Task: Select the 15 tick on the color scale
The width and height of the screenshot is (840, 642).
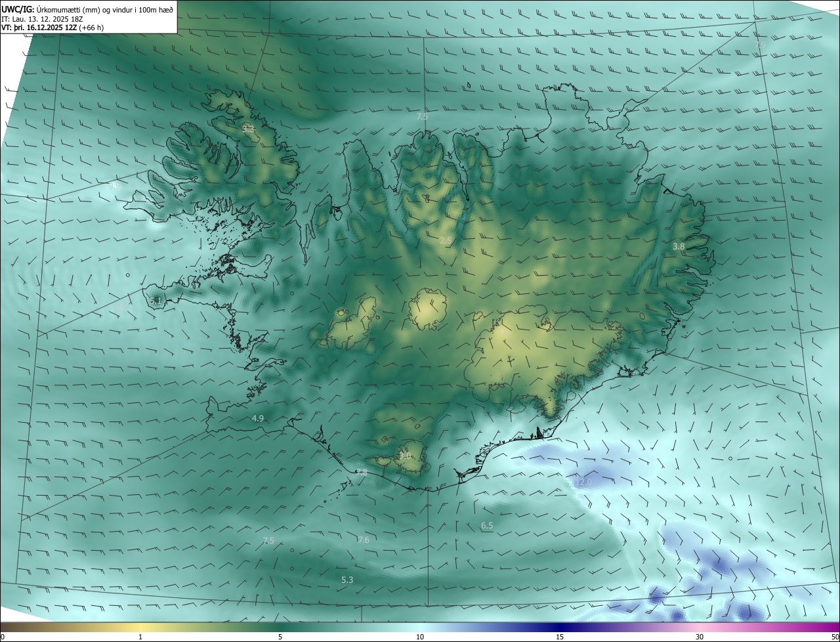Action: coord(560,637)
